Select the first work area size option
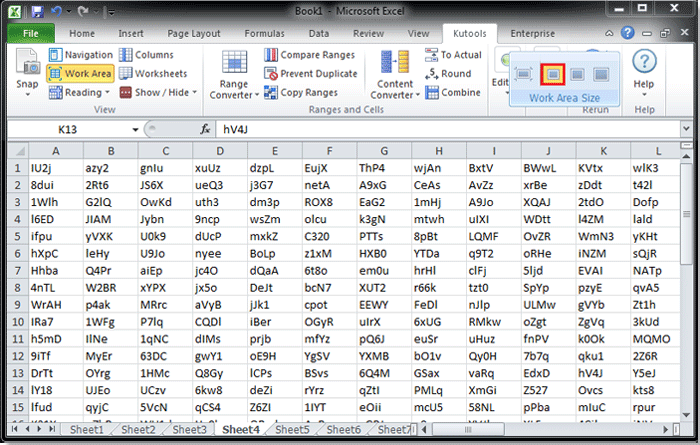This screenshot has height=445, width=700. 526,74
